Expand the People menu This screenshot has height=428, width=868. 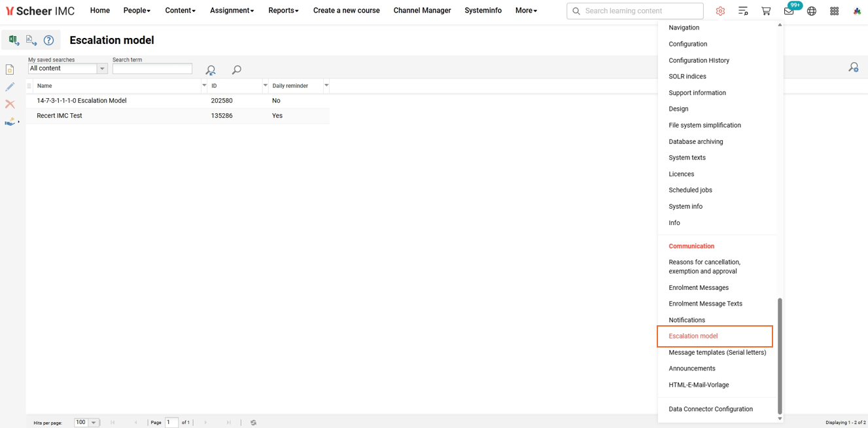pyautogui.click(x=137, y=10)
